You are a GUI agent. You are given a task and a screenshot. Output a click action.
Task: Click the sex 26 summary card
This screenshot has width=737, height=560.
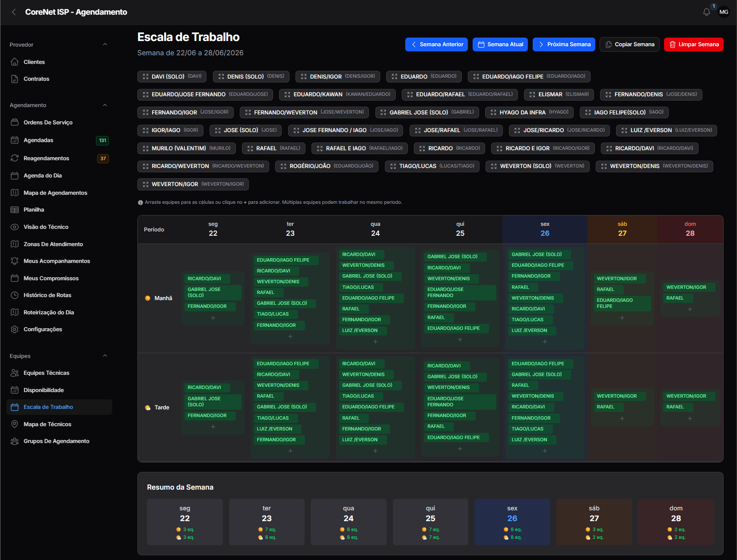[512, 522]
